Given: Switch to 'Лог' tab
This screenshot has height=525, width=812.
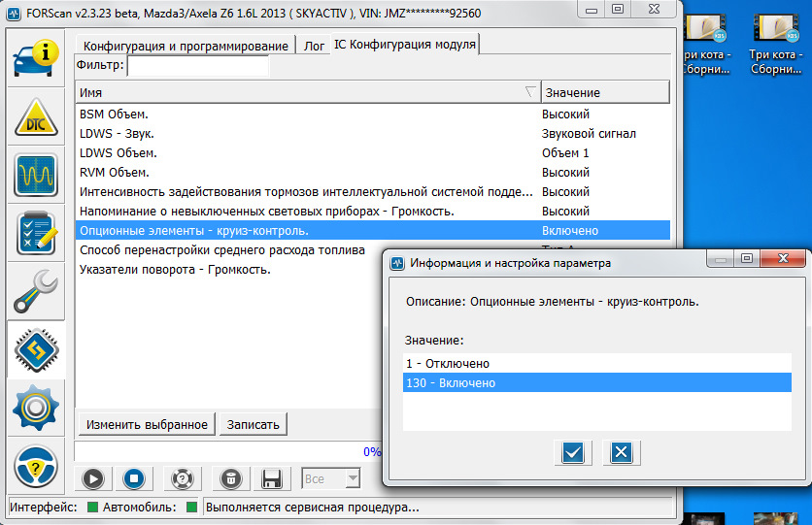Looking at the screenshot, I should coord(314,46).
